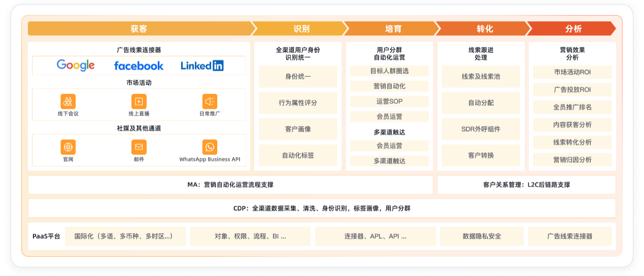Open the 内容获客分析 box
The image size is (644, 276).
point(572,125)
